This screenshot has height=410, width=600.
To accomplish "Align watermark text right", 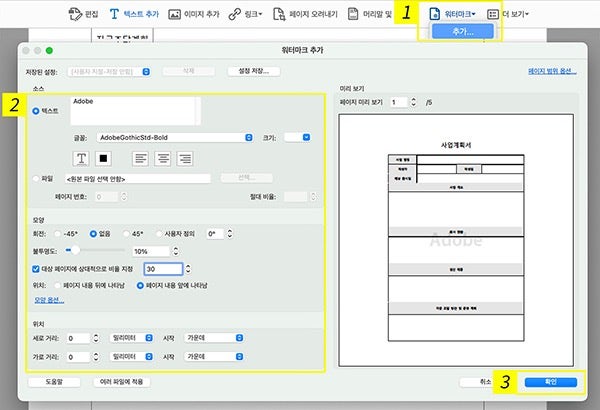I will point(185,158).
